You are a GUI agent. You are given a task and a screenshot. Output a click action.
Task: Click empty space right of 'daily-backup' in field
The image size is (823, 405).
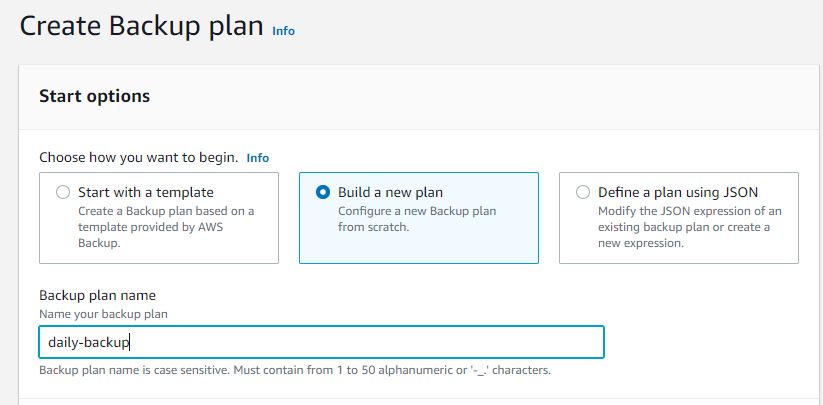pyautogui.click(x=400, y=342)
